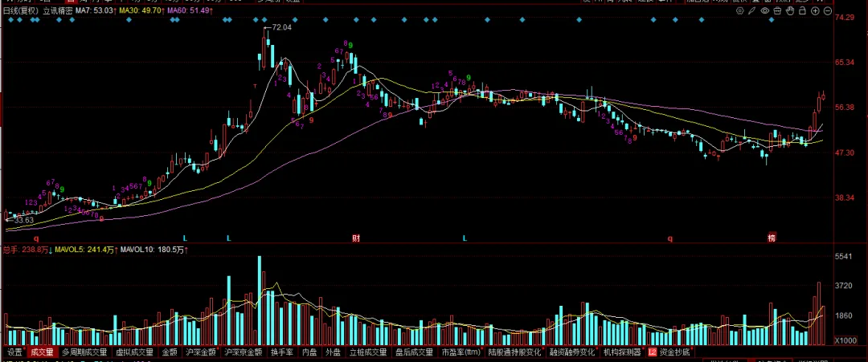Switch to 外盘 tab
Image resolution: width=868 pixels, height=362 pixels.
point(333,352)
